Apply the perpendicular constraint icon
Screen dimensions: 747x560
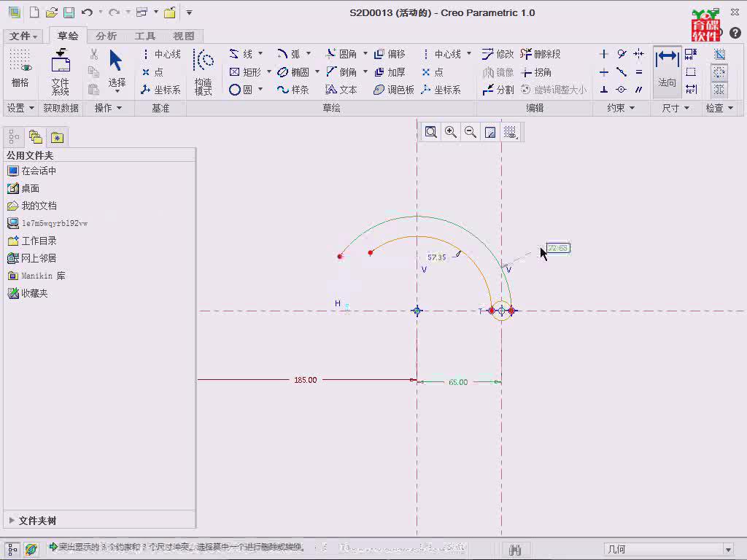pos(603,90)
